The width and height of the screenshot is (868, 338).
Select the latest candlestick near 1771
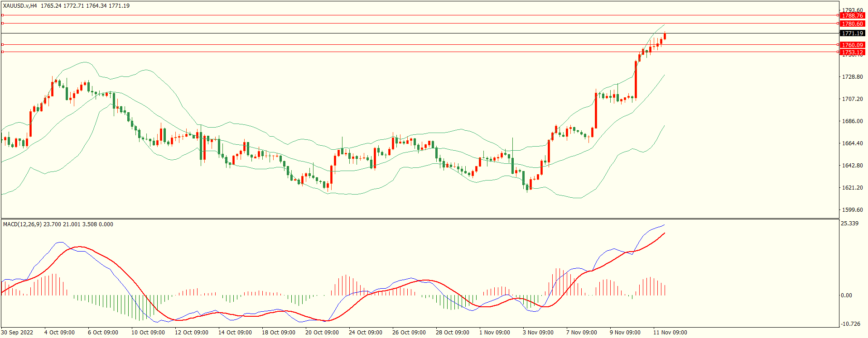click(665, 36)
